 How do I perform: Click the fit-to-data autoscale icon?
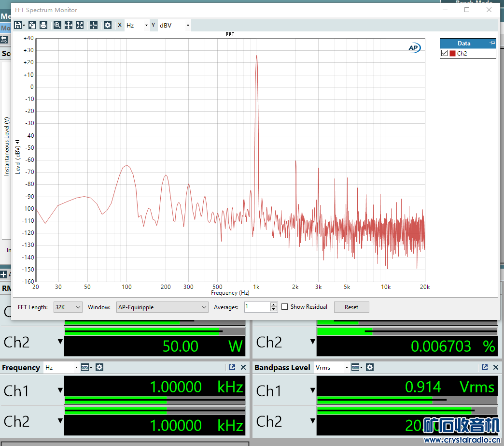(x=80, y=25)
